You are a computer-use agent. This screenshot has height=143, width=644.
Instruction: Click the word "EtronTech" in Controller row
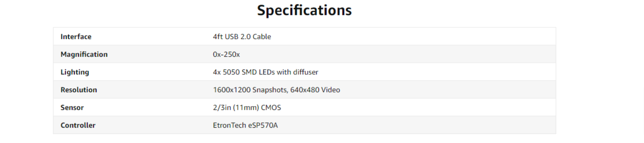[229, 125]
